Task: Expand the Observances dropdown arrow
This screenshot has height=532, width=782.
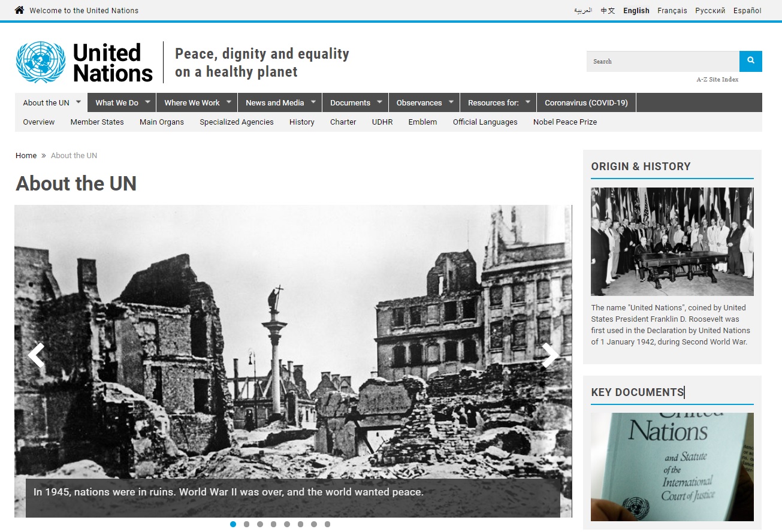Action: coord(451,102)
